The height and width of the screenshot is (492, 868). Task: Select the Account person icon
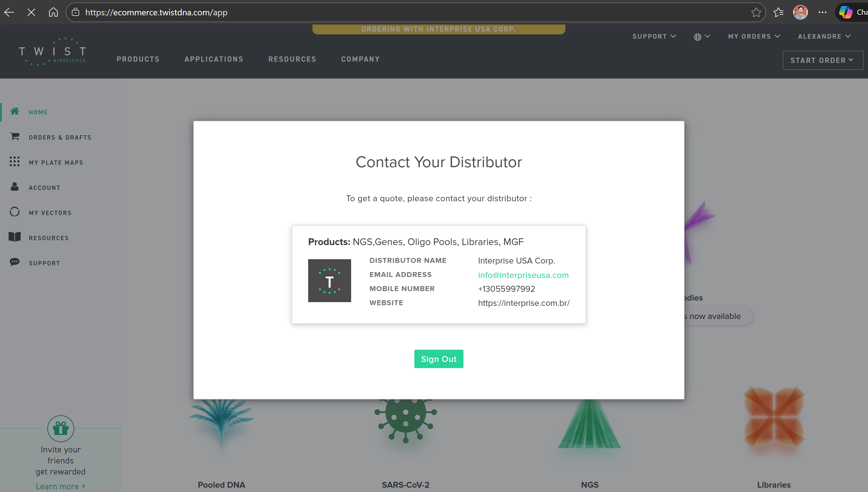(14, 187)
